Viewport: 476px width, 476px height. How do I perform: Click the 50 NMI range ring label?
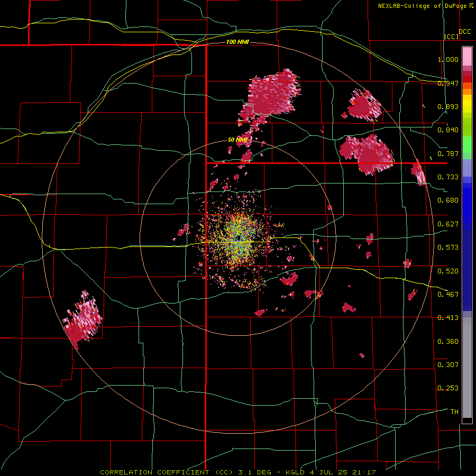(x=237, y=140)
